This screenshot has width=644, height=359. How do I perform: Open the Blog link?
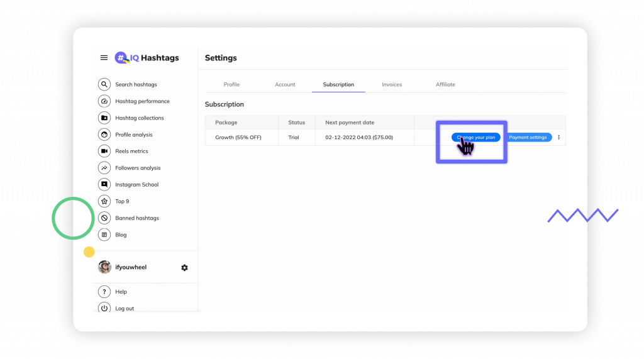(x=121, y=235)
